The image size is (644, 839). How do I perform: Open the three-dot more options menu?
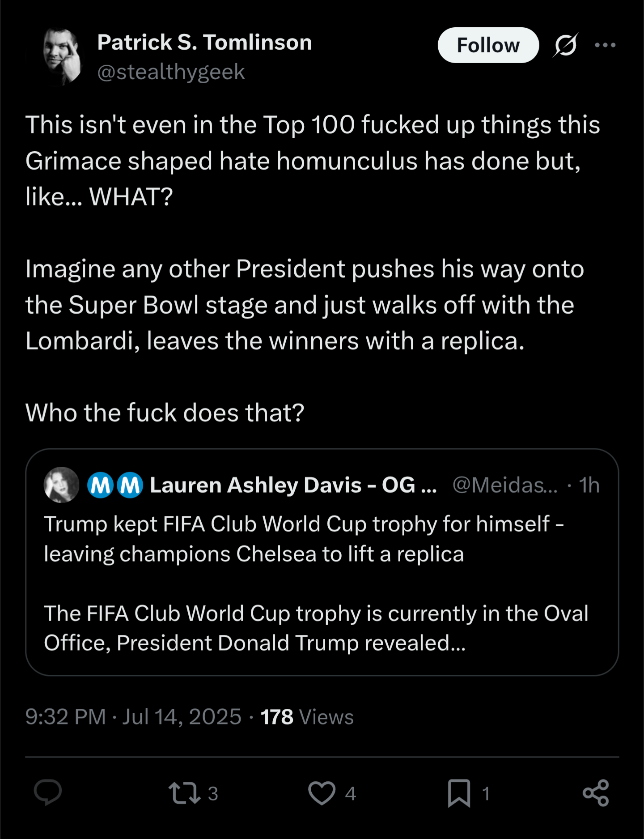click(605, 45)
